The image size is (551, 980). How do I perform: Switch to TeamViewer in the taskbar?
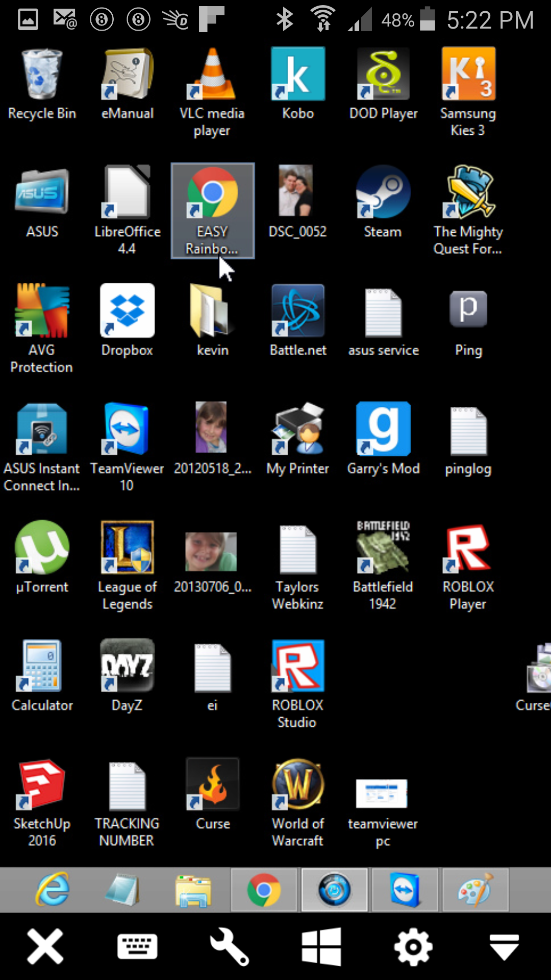pyautogui.click(x=405, y=890)
